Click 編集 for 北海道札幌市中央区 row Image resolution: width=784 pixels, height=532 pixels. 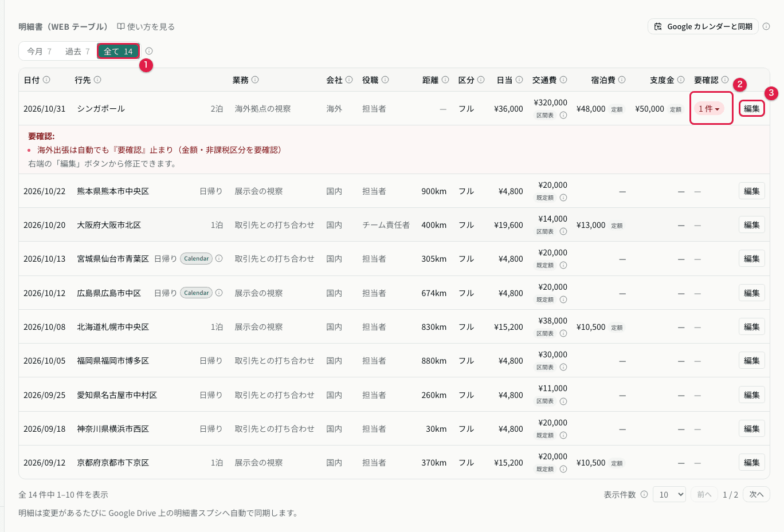[x=752, y=327]
